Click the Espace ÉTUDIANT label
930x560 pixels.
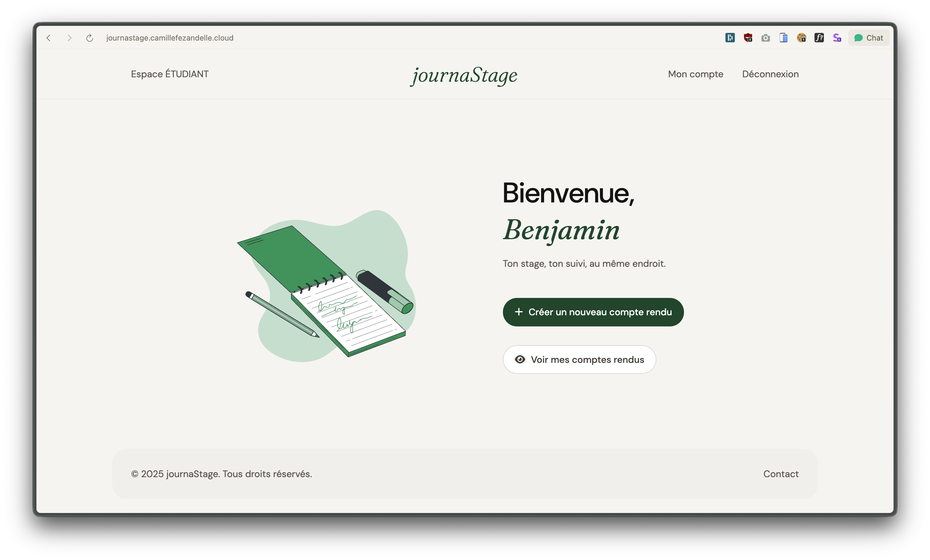click(x=170, y=74)
